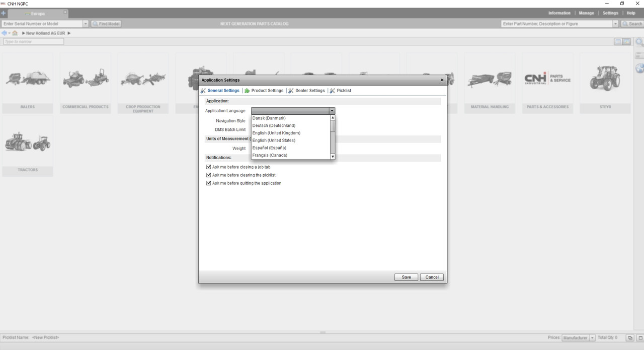
Task: Open a new job tab with plus icon
Action: 3,13
